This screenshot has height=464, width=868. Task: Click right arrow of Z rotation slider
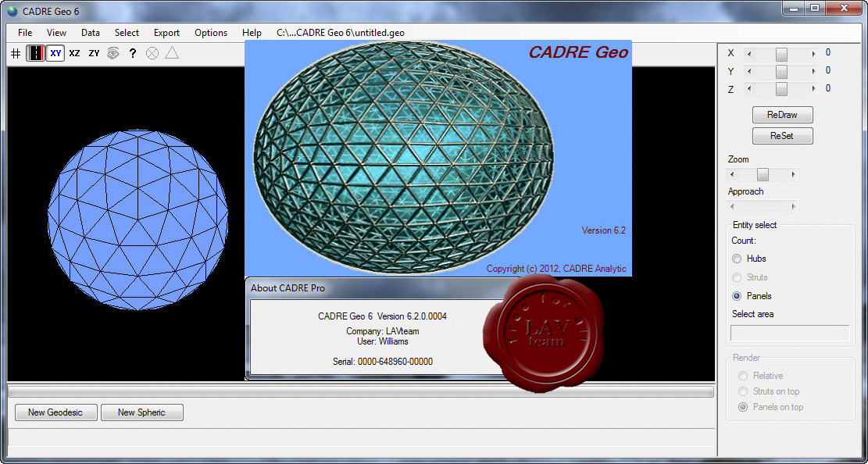813,88
